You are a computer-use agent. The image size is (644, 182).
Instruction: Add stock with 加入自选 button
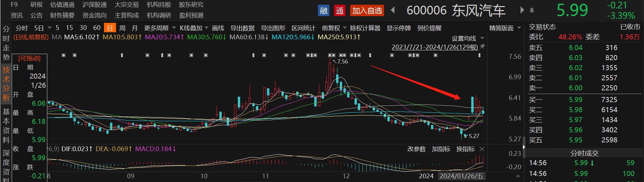pos(367,11)
